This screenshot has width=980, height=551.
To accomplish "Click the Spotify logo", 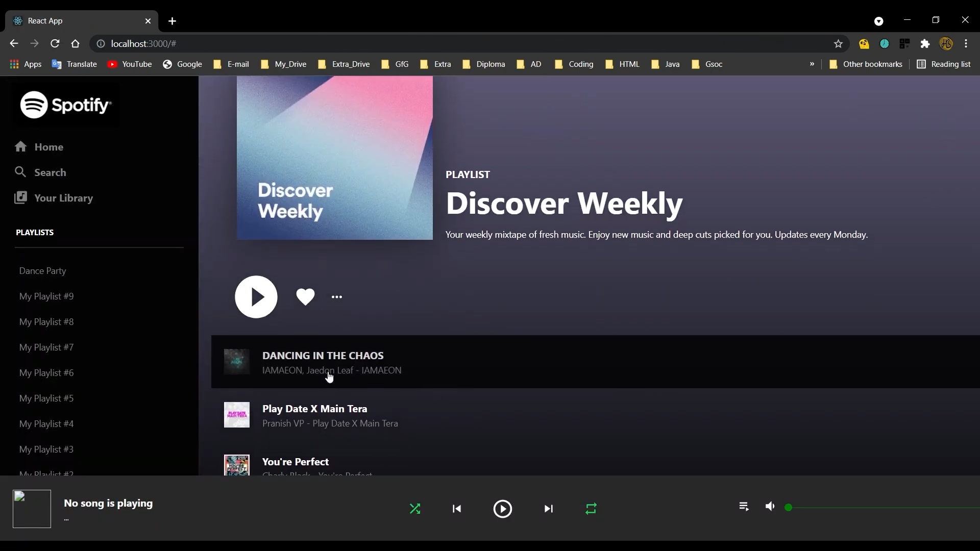I will tap(65, 105).
